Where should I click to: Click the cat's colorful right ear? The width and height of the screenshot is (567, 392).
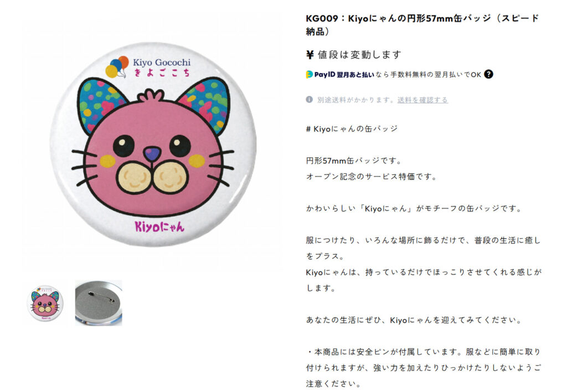[x=208, y=105]
